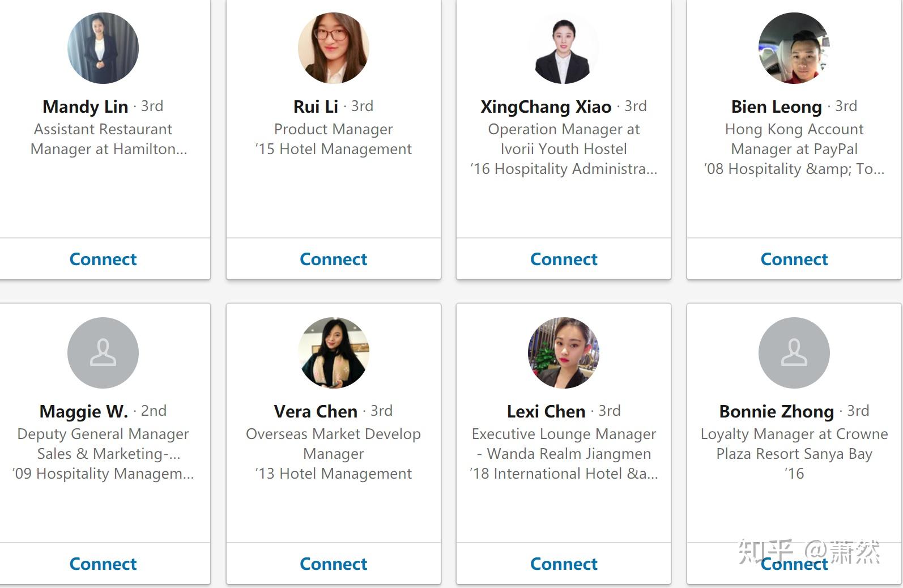Connect with Mandy Lin

coord(103,259)
